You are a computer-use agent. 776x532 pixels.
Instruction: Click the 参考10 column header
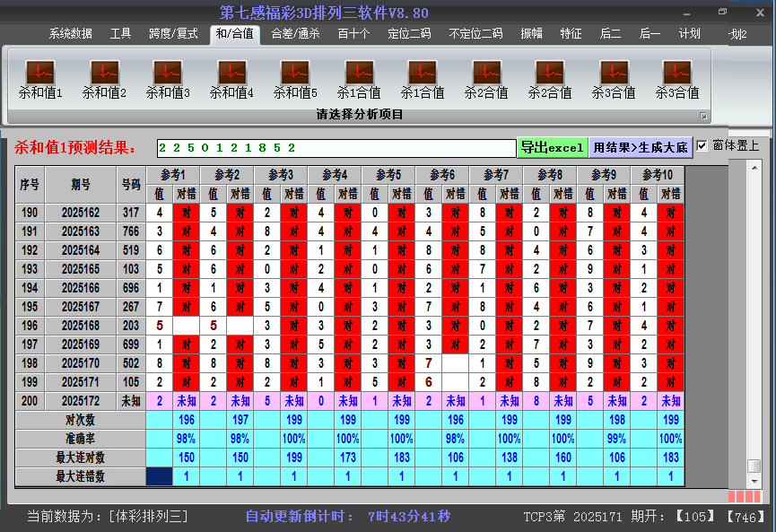[658, 175]
